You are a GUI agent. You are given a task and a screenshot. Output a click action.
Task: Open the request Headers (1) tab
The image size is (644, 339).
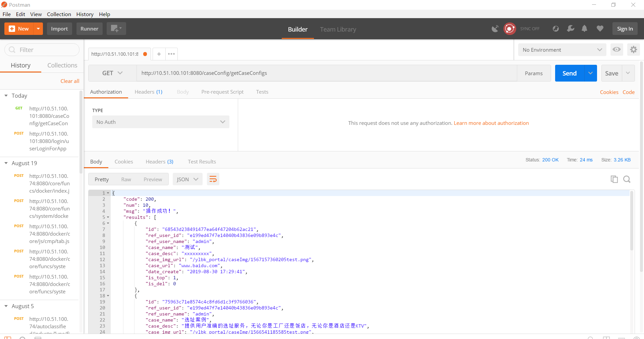(149, 92)
